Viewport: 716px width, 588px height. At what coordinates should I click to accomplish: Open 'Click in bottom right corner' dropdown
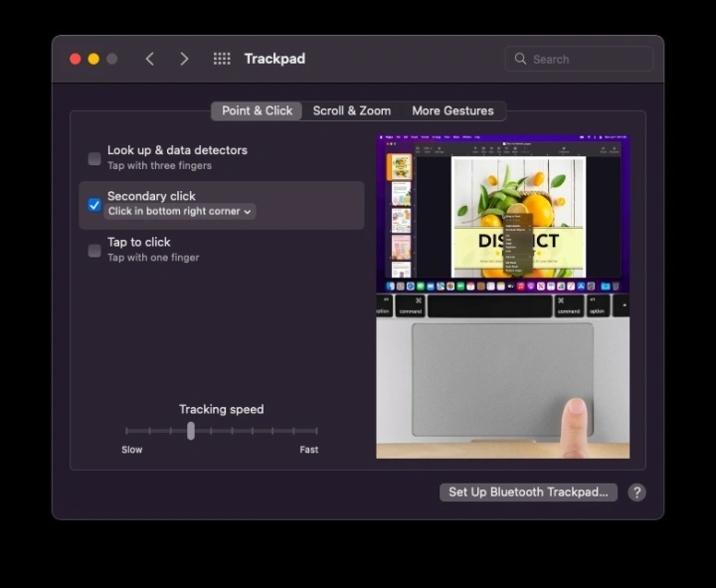coord(180,211)
